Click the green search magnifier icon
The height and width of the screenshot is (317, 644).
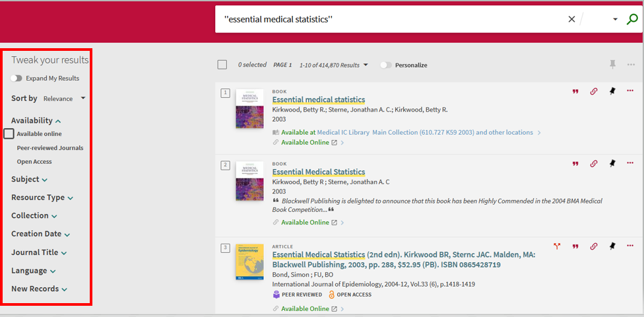coord(632,19)
